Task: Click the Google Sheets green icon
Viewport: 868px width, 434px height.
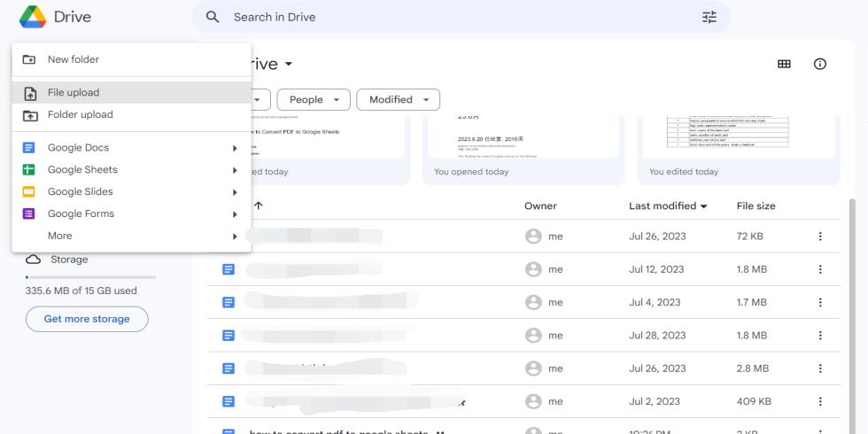Action: tap(28, 170)
